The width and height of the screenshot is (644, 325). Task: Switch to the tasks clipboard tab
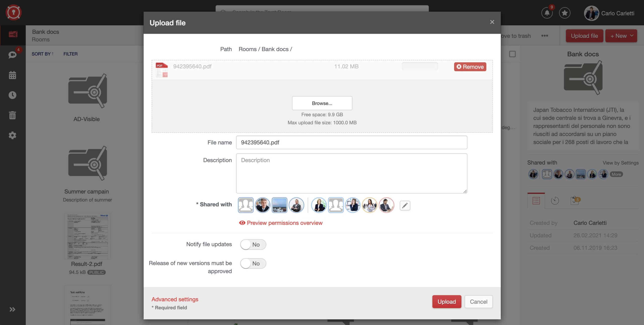click(575, 200)
